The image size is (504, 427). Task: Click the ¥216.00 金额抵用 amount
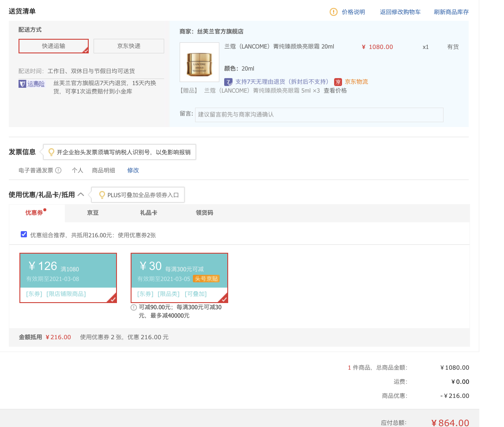point(58,337)
